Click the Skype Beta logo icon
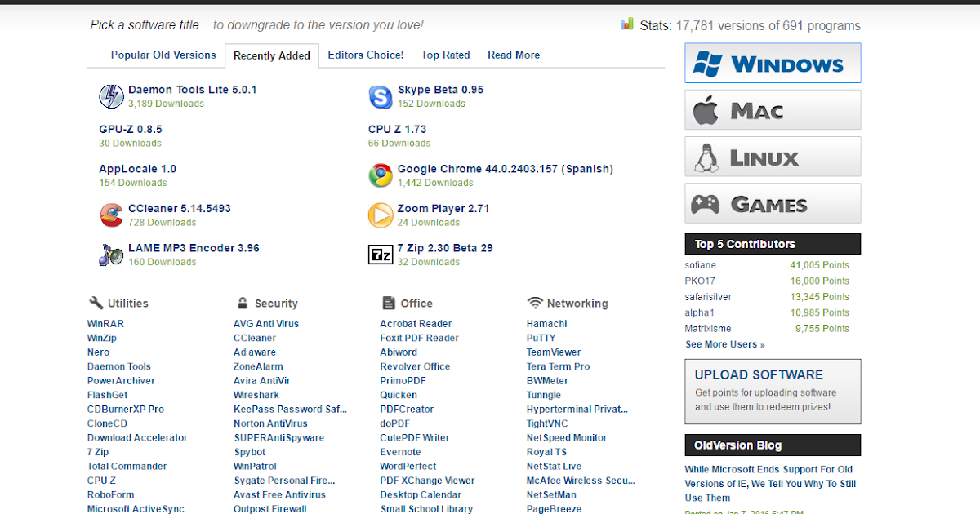980x514 pixels. (x=381, y=96)
